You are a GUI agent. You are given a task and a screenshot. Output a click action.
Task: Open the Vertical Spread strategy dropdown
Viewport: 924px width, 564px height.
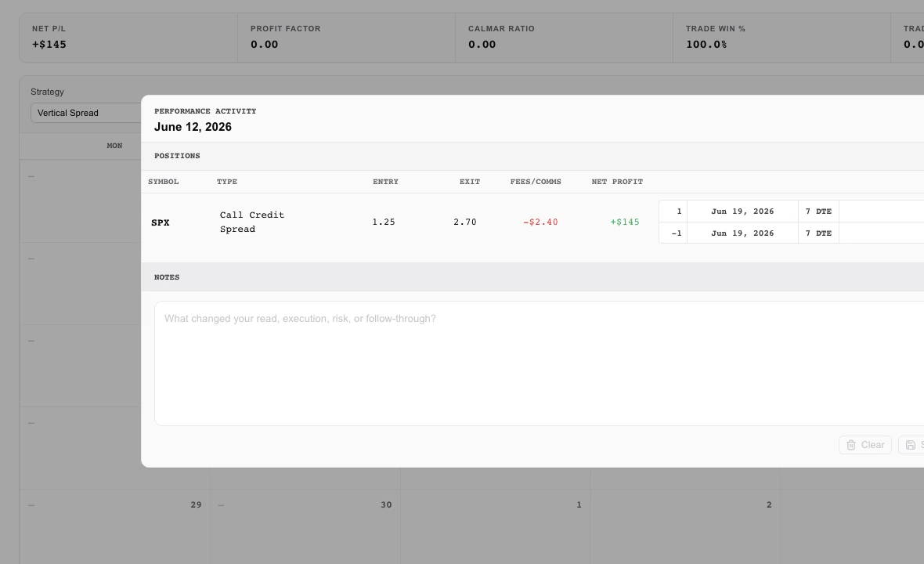(86, 113)
